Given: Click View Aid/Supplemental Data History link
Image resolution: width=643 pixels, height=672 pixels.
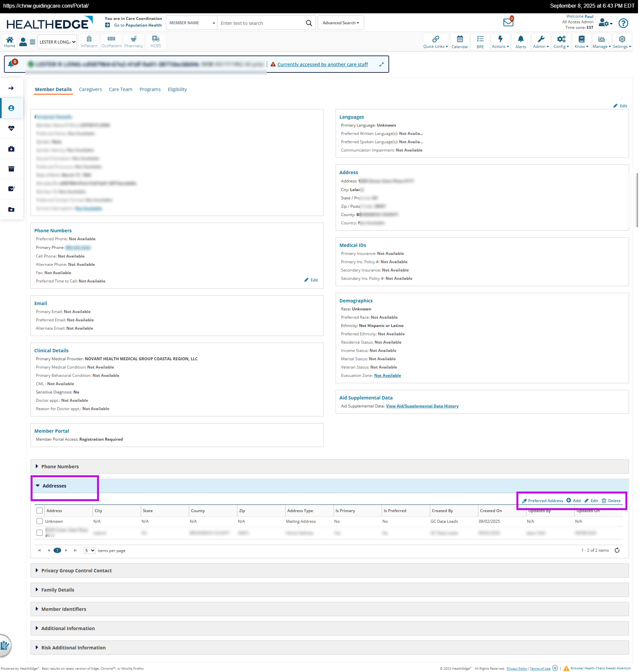Looking at the screenshot, I should point(422,406).
